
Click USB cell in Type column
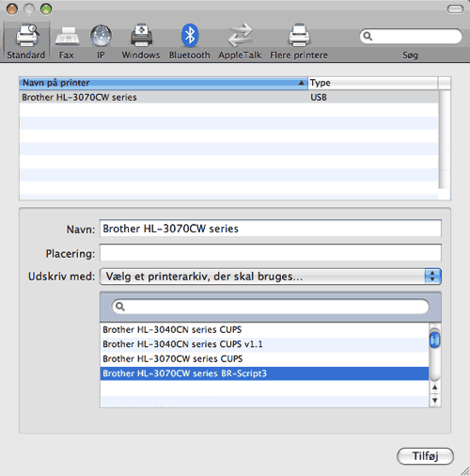click(x=319, y=97)
